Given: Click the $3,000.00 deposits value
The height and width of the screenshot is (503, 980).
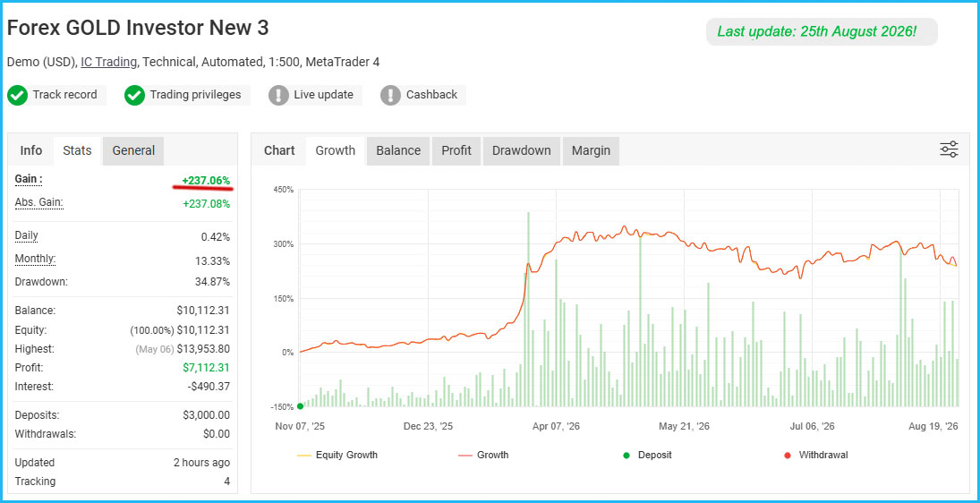Looking at the screenshot, I should tap(206, 415).
